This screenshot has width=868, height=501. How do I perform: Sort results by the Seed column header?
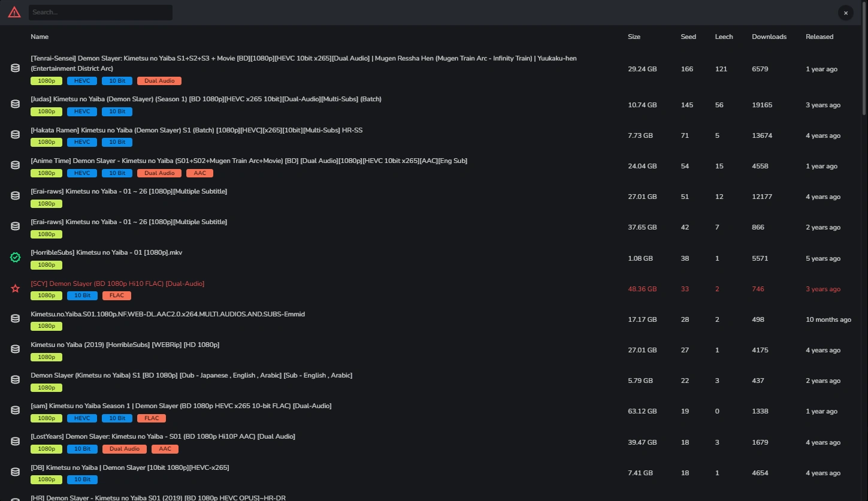(688, 37)
